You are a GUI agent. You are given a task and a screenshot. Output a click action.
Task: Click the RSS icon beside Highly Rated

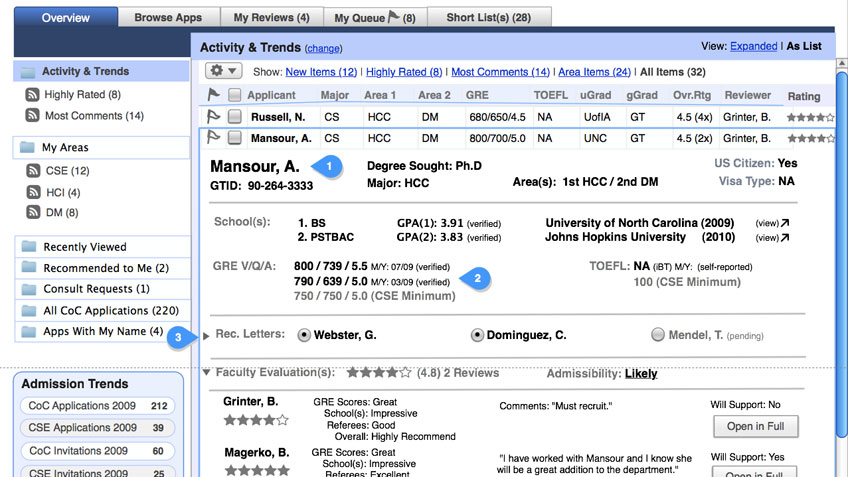[33, 95]
